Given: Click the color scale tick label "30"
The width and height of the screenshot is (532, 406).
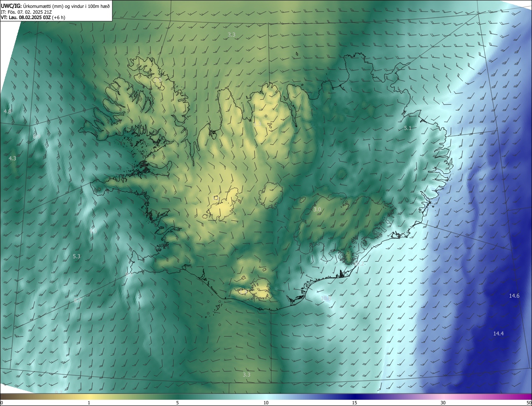Looking at the screenshot, I should point(443,403).
